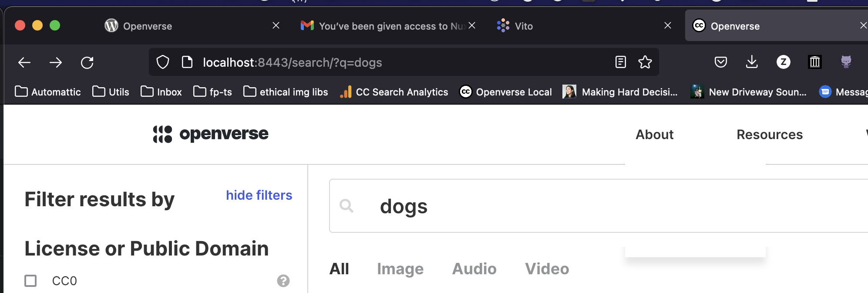
Task: Open the Wayback Machine extension
Action: tap(815, 62)
